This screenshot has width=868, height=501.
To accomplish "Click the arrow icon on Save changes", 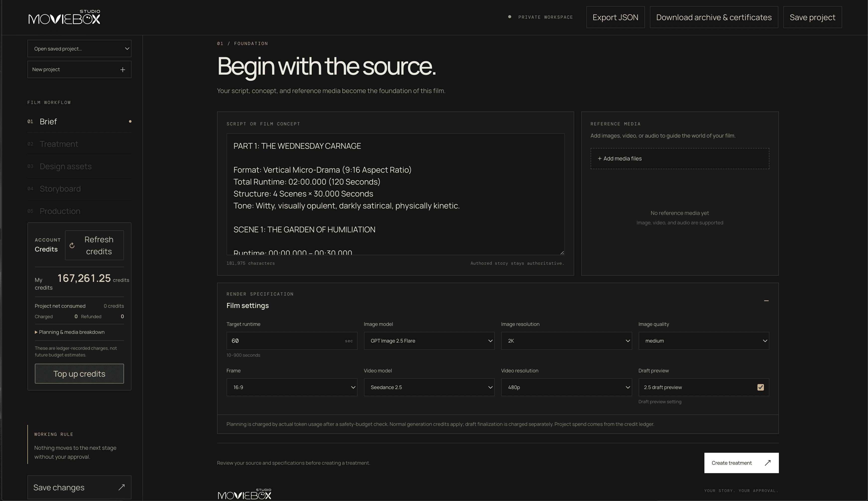I will tap(122, 487).
